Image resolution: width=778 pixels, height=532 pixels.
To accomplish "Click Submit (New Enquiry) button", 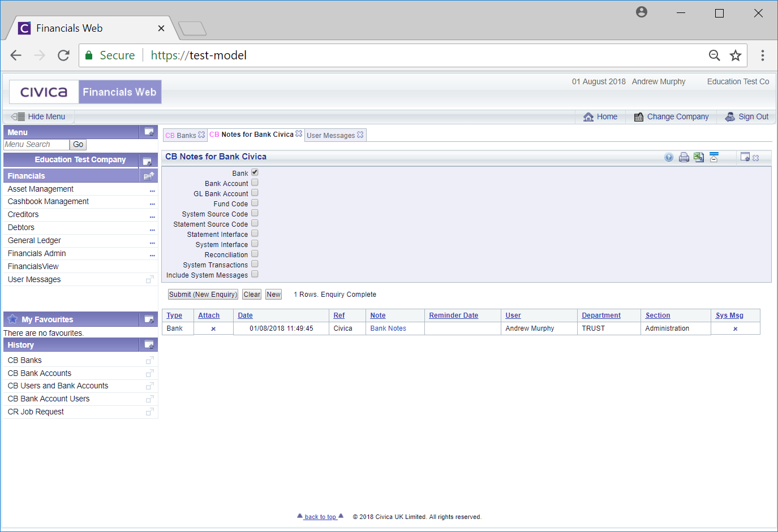I will (x=203, y=295).
